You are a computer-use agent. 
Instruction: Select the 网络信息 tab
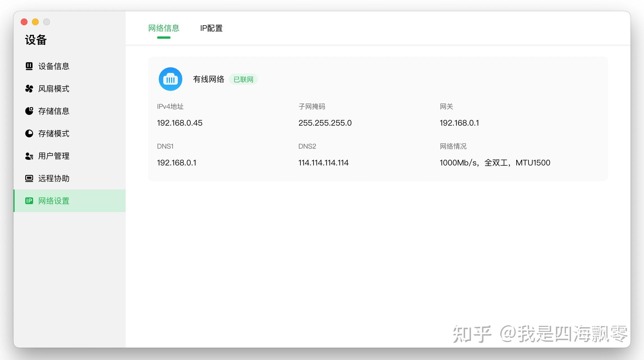164,28
